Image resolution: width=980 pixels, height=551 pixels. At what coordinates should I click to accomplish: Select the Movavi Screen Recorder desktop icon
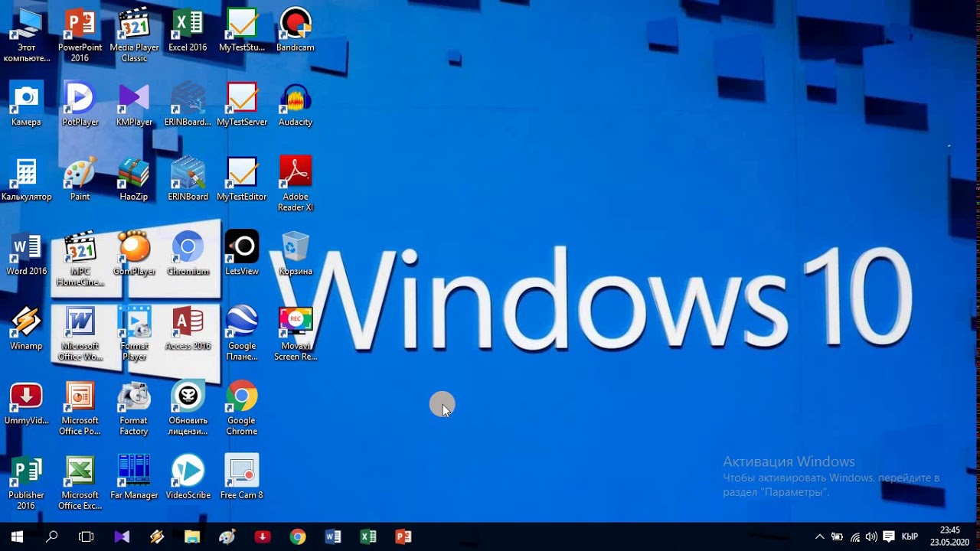pos(296,334)
